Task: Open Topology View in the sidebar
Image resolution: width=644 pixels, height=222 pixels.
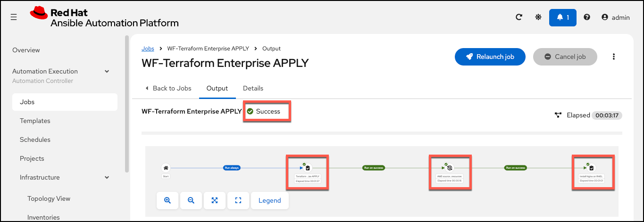Action: (x=49, y=198)
